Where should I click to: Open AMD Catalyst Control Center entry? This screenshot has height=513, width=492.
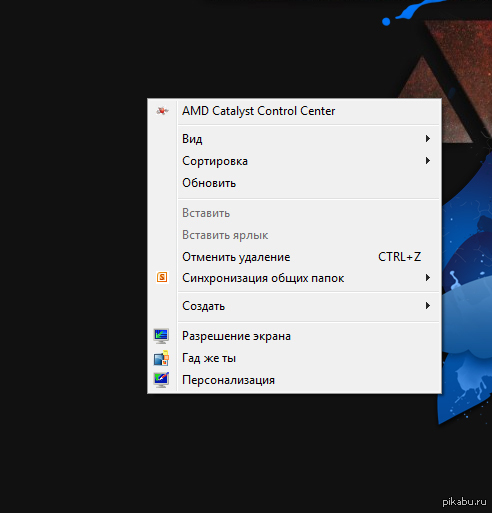coord(294,111)
